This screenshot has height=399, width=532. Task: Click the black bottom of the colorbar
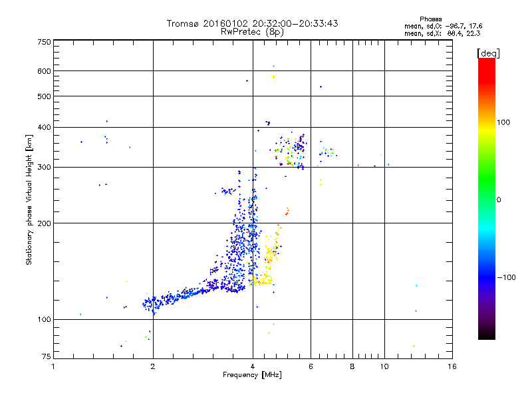pyautogui.click(x=487, y=334)
